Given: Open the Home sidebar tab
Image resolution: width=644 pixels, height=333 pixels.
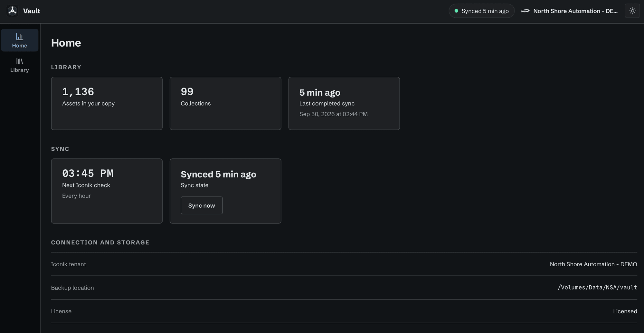Looking at the screenshot, I should [x=20, y=40].
